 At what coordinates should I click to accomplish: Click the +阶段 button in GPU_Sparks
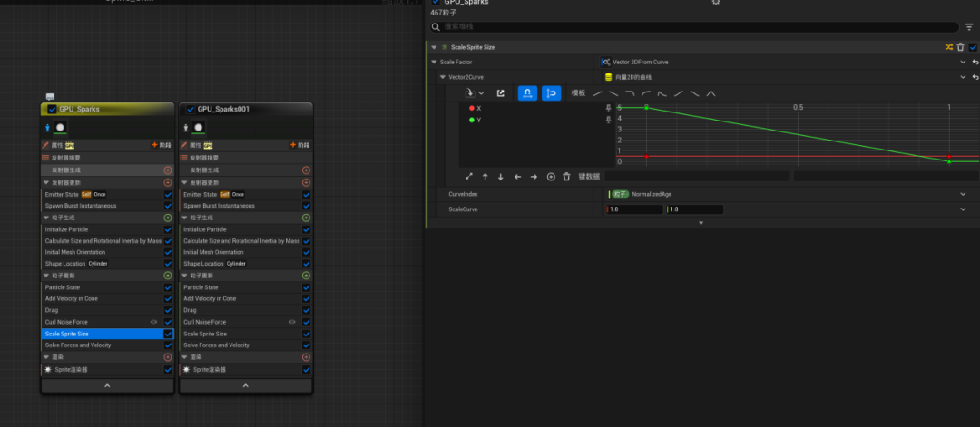tap(162, 145)
